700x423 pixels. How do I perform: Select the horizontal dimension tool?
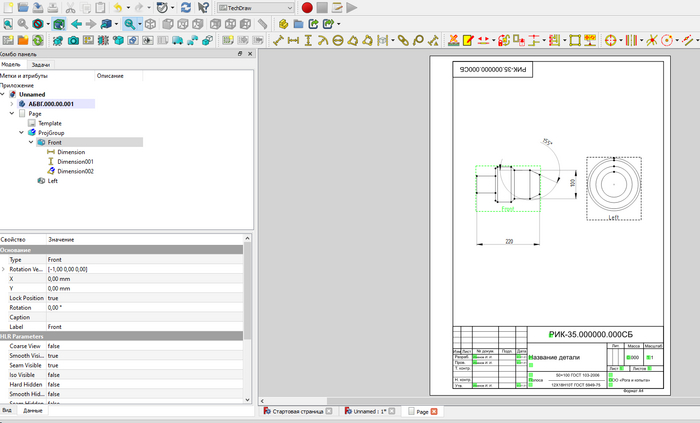(x=294, y=41)
